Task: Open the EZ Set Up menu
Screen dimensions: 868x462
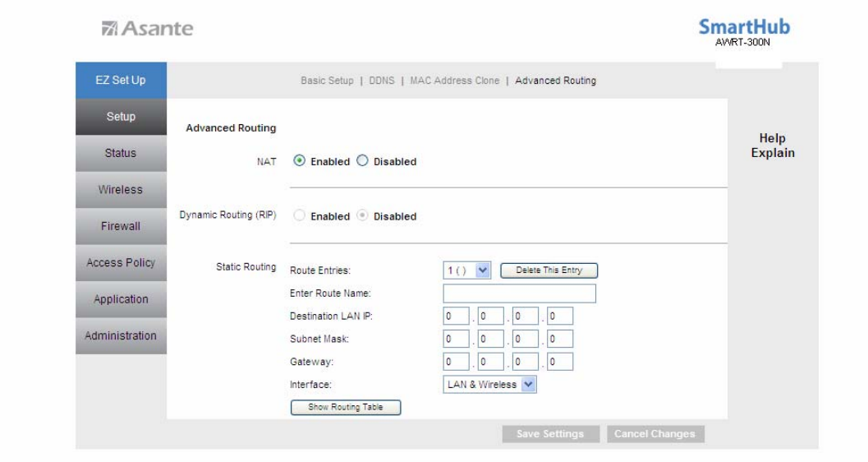Action: pos(121,81)
